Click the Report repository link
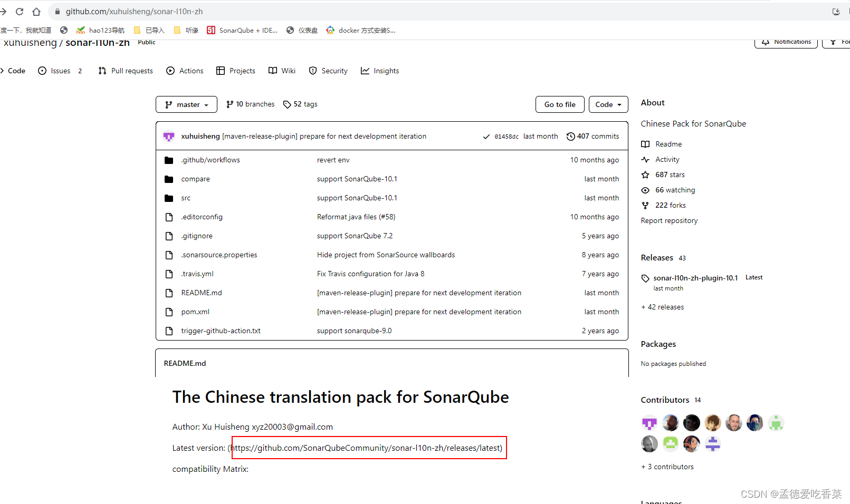Image resolution: width=850 pixels, height=504 pixels. click(669, 220)
